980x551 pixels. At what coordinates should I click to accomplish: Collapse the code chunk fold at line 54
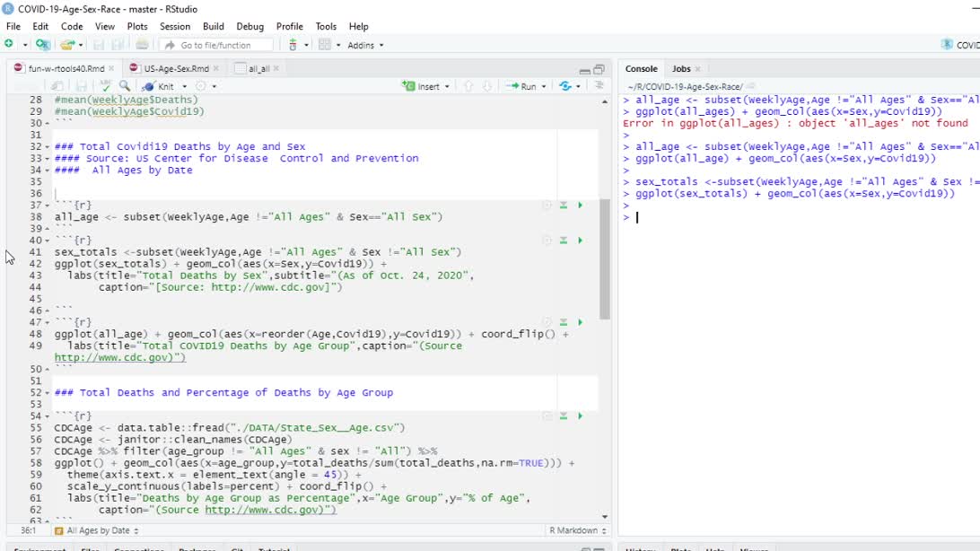pyautogui.click(x=48, y=416)
